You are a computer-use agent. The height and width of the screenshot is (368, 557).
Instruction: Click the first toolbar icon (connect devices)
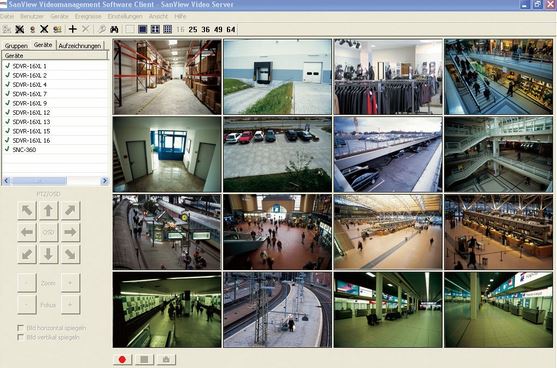coord(7,29)
